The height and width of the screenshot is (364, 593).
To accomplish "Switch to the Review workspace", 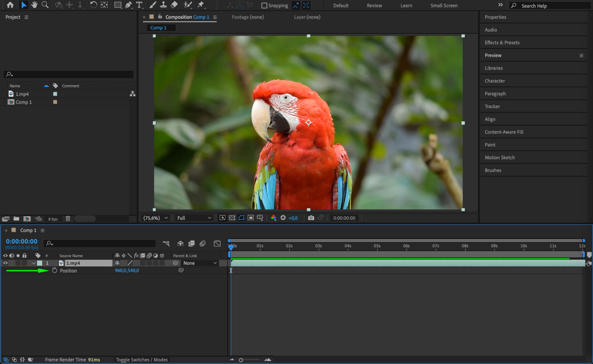I will point(374,5).
